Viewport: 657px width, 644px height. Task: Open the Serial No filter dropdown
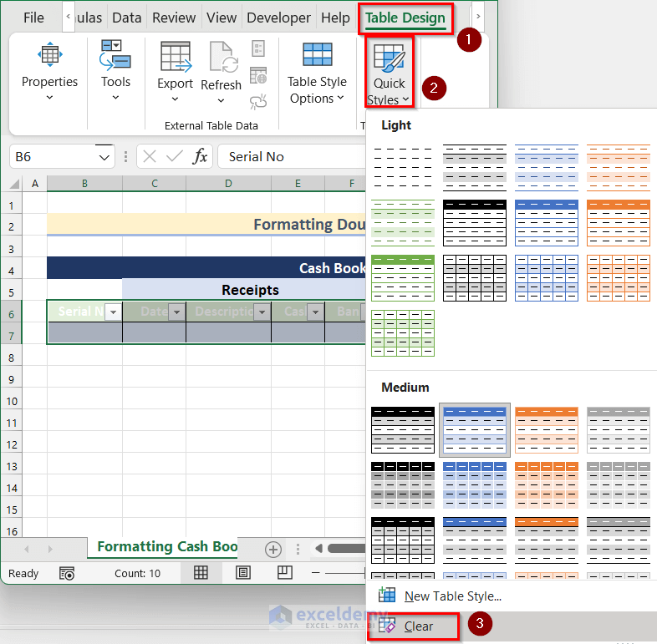pos(113,312)
